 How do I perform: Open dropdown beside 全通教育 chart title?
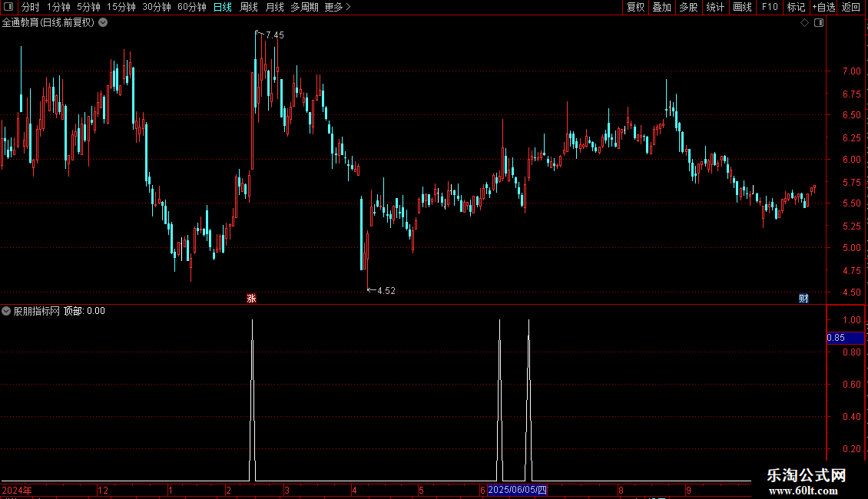point(103,23)
